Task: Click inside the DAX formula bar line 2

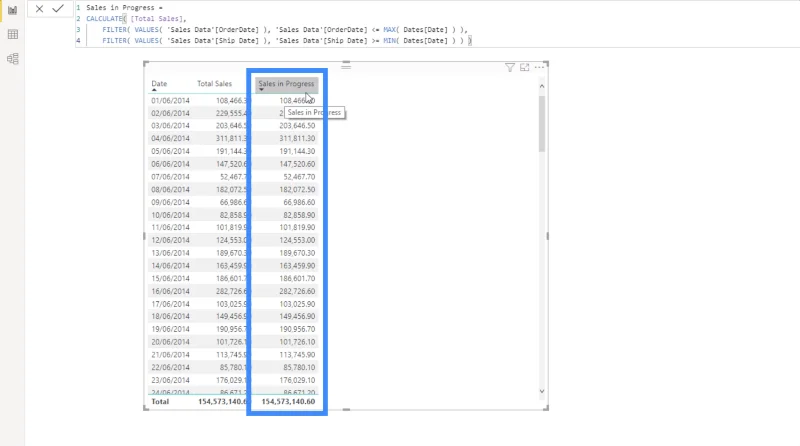Action: point(136,19)
